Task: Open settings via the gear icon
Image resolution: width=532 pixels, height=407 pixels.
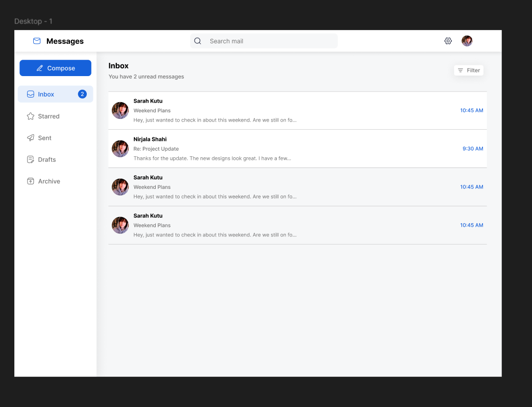Action: [448, 41]
